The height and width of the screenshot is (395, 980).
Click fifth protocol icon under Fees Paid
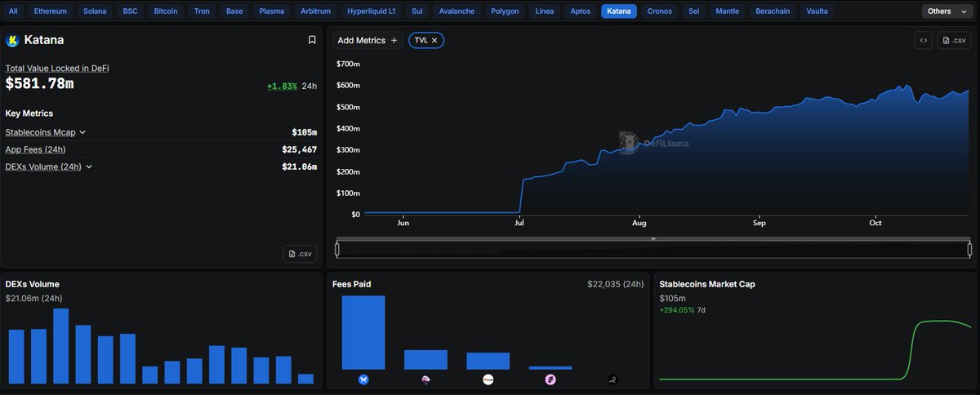(612, 379)
